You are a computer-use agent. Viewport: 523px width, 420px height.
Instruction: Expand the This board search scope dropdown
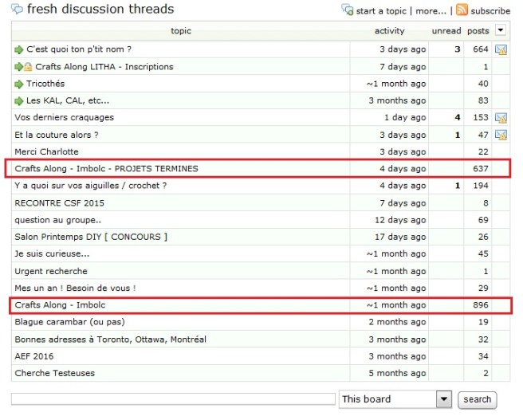(x=443, y=398)
